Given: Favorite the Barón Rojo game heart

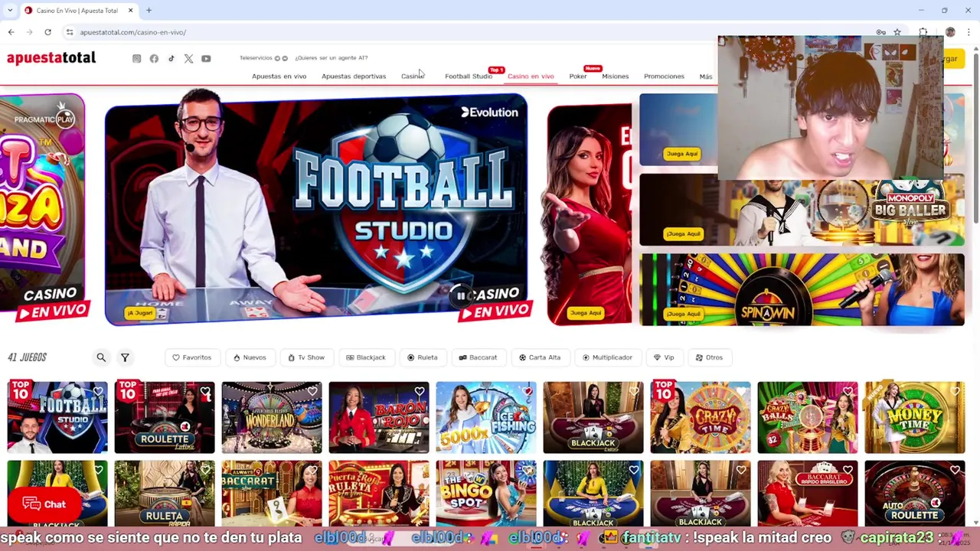Looking at the screenshot, I should click(420, 392).
